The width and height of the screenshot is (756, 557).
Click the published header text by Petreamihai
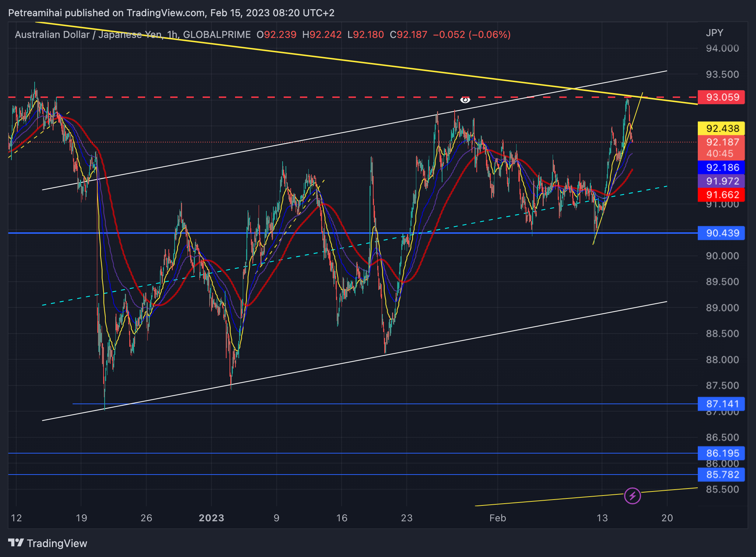pyautogui.click(x=171, y=13)
